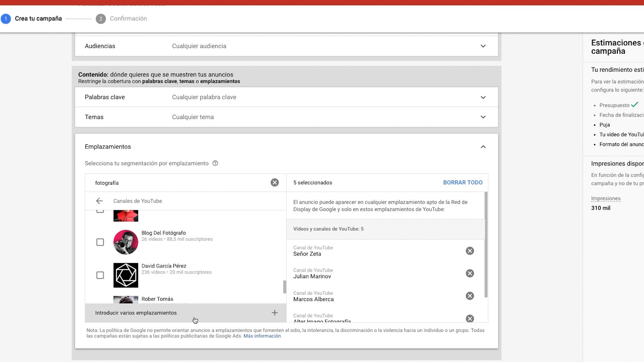
Task: Click Cualquier audiencia value
Action: point(199,46)
